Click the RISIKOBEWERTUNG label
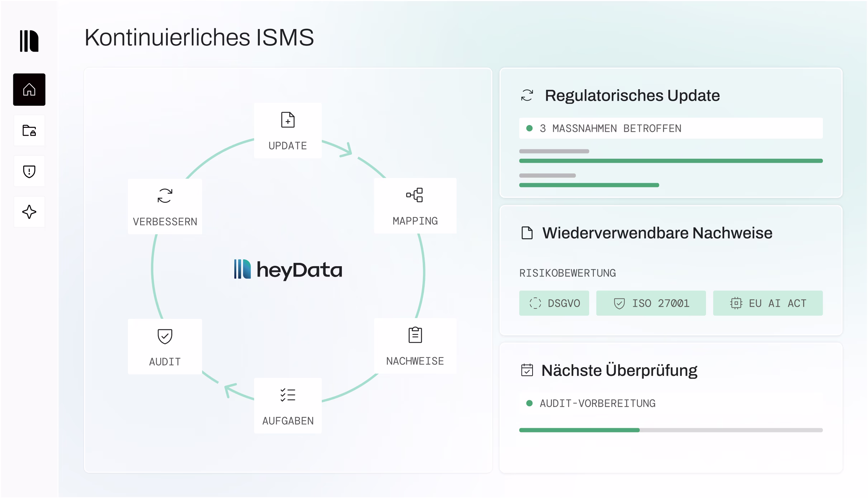The image size is (868, 498). pyautogui.click(x=568, y=273)
